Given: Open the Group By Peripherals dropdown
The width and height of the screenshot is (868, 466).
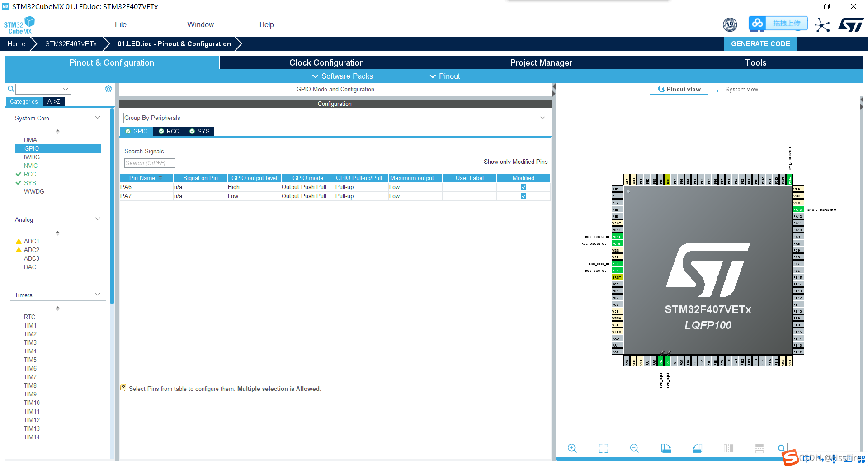Looking at the screenshot, I should click(335, 118).
